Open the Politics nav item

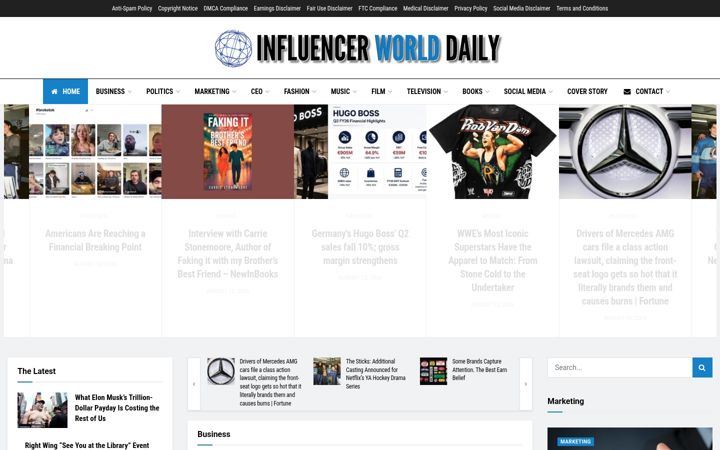coord(159,91)
